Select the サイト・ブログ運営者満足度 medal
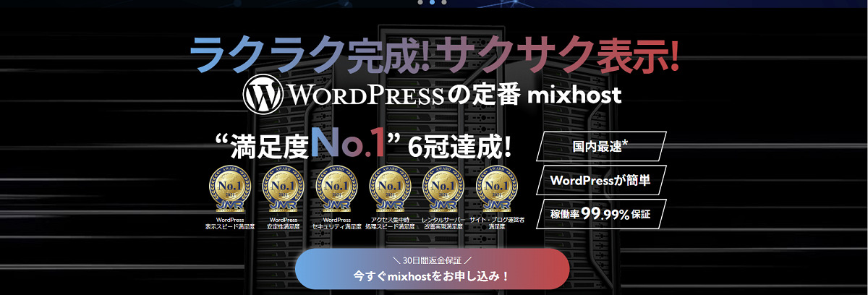Image resolution: width=868 pixels, height=295 pixels. click(x=496, y=188)
